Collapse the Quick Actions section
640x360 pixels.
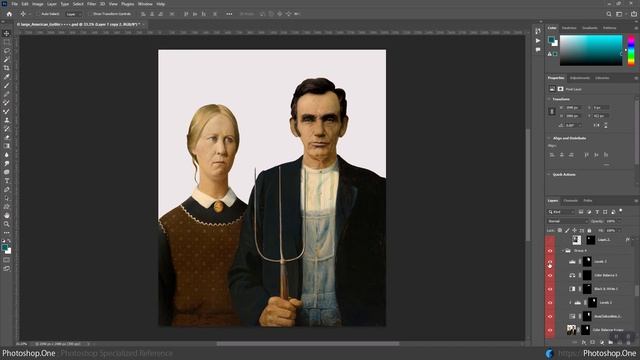click(x=549, y=175)
